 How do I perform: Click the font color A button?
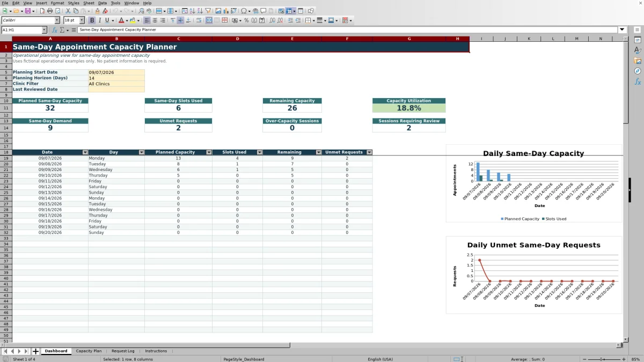(x=121, y=20)
